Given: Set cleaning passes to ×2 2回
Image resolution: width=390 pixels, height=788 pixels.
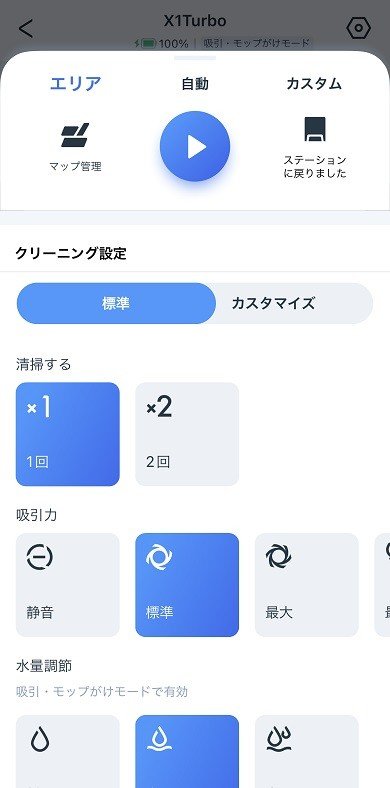Looking at the screenshot, I should point(187,434).
